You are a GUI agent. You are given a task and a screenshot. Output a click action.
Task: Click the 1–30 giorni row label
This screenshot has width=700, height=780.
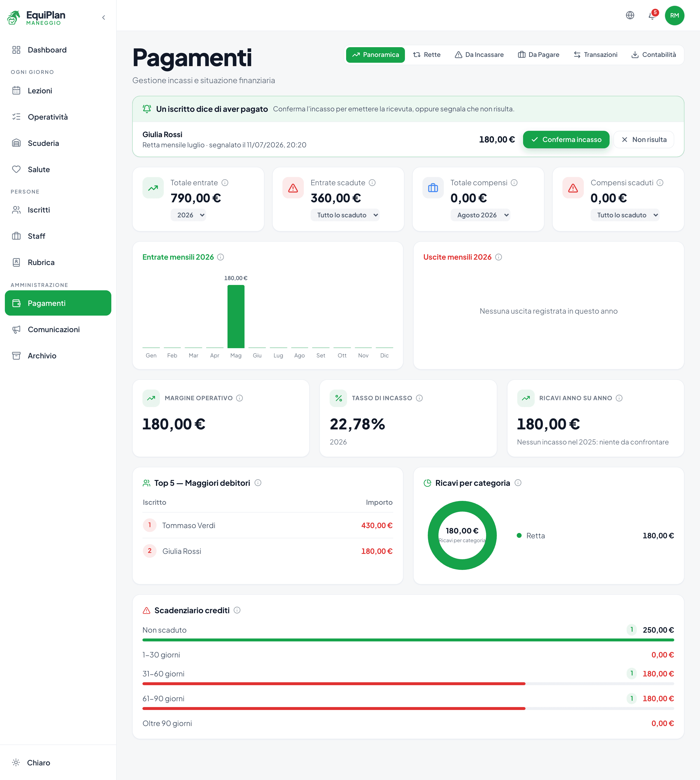pyautogui.click(x=161, y=655)
